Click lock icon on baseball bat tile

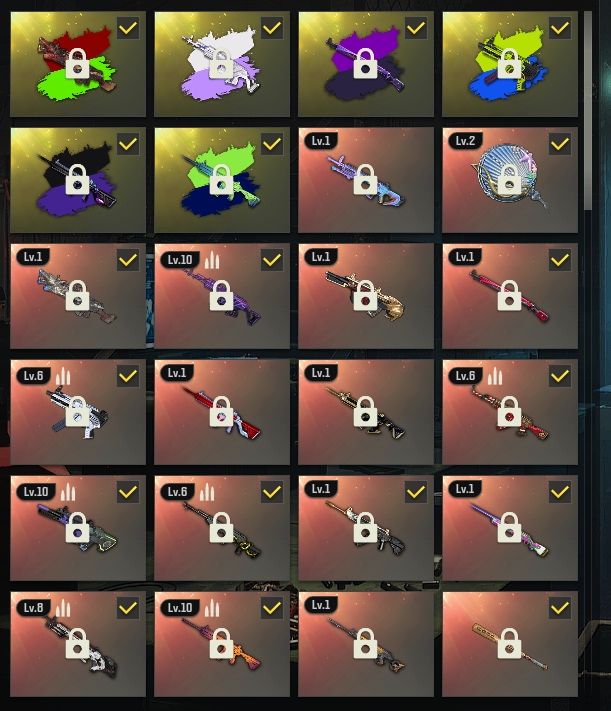[x=509, y=643]
